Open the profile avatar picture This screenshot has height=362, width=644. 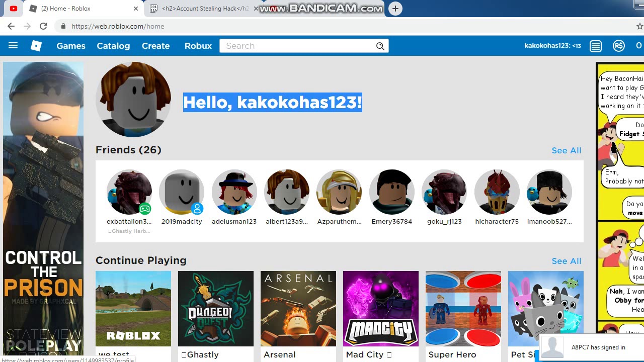(x=133, y=100)
